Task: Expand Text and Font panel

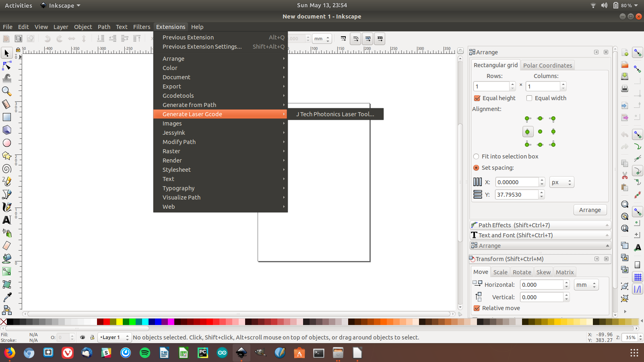Action: click(x=540, y=235)
